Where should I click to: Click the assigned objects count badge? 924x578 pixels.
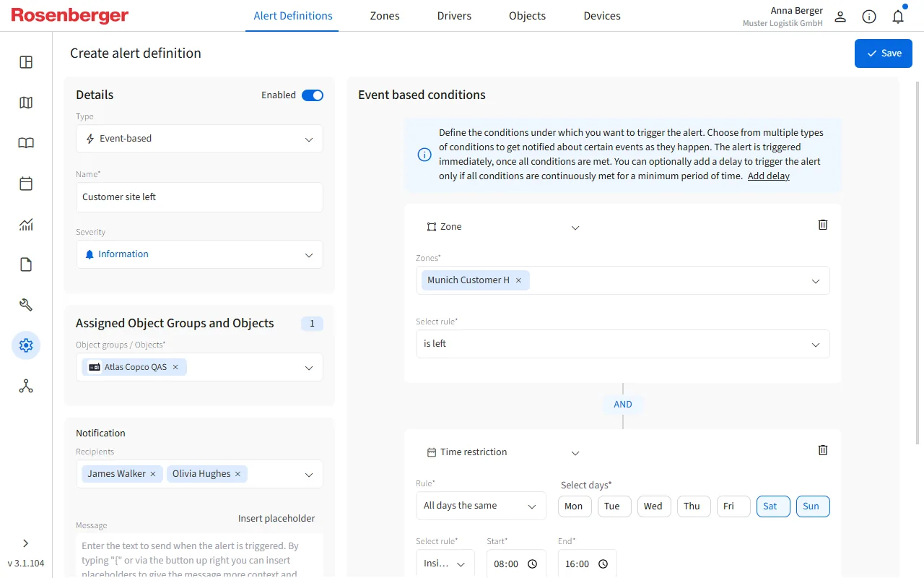312,324
